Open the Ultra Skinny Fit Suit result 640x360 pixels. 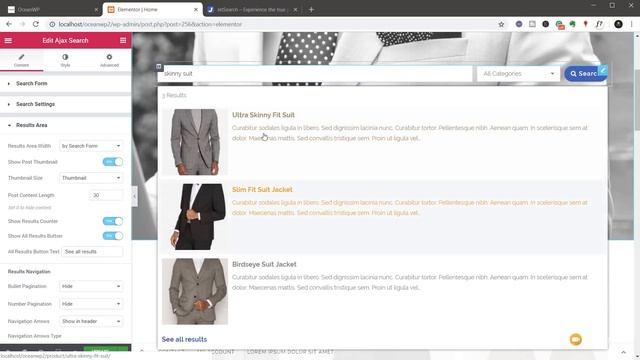(x=263, y=115)
